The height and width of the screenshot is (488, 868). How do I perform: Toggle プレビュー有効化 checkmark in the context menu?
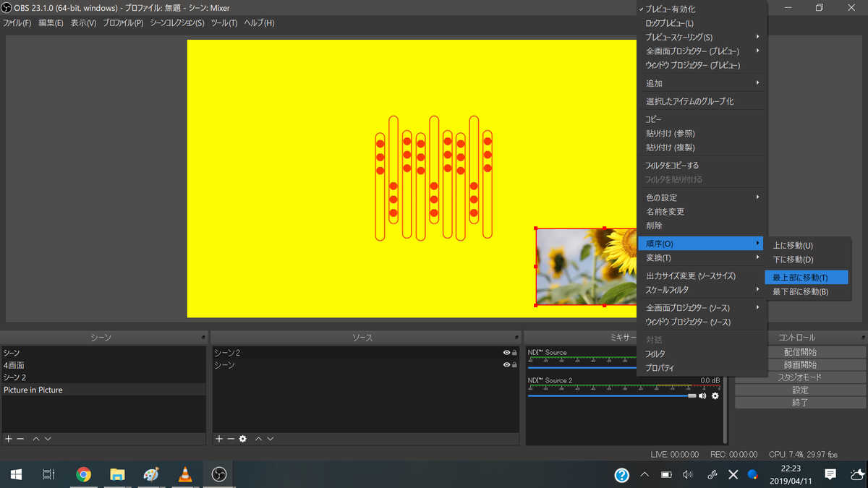click(x=702, y=9)
